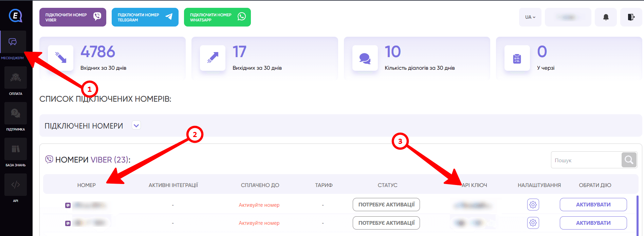Click the outgoing messages icon beside 17

213,58
